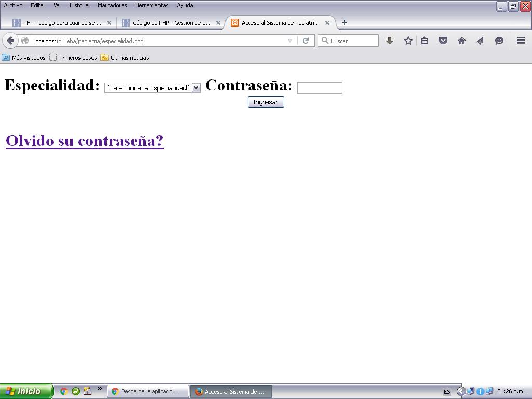
Task: Click 'Acceso al Sistema de' Firefox taskbar button
Action: click(231, 391)
